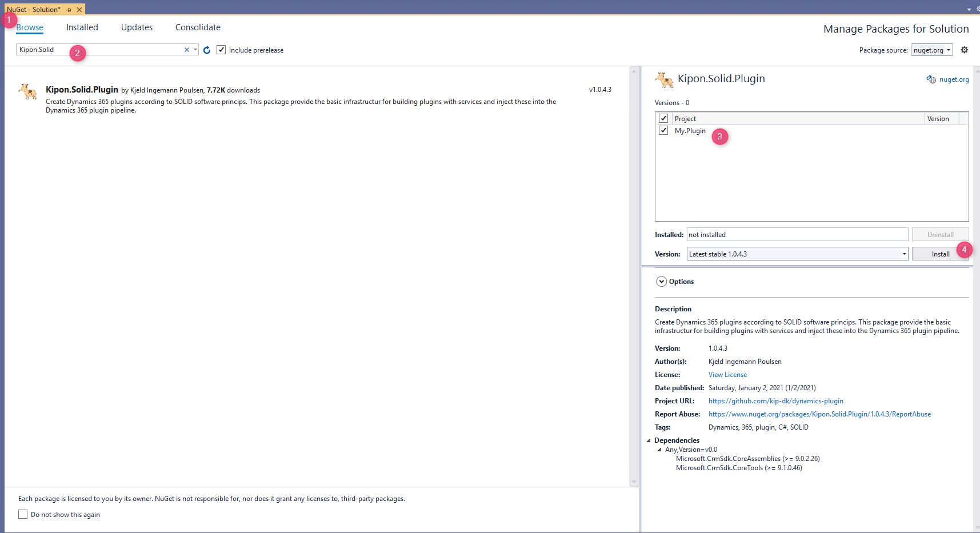Click the Version column header
Image resolution: width=980 pixels, height=533 pixels.
click(942, 118)
